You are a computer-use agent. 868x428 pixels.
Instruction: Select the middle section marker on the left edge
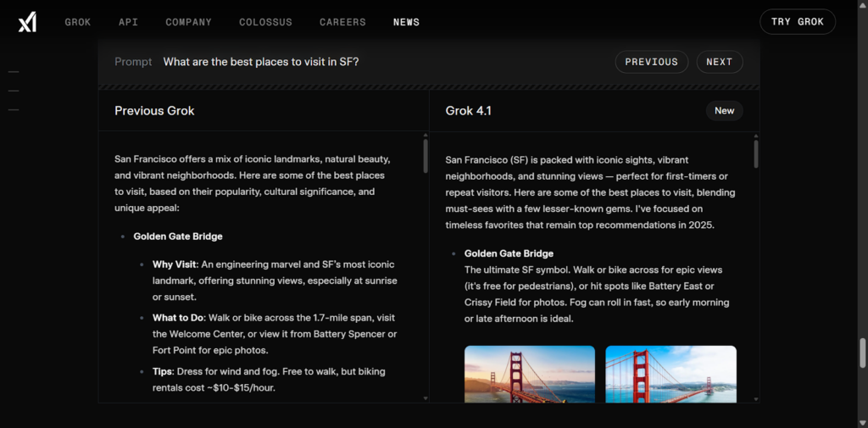pyautogui.click(x=14, y=91)
